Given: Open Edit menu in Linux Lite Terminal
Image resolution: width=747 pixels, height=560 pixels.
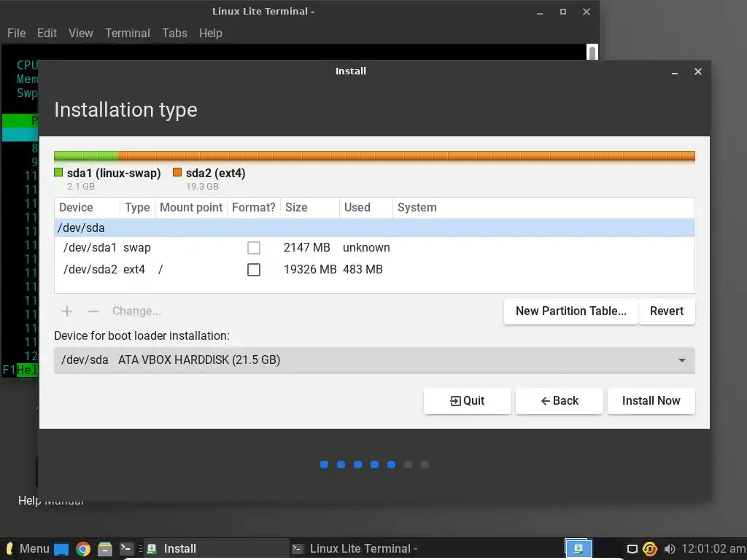Looking at the screenshot, I should [x=47, y=34].
